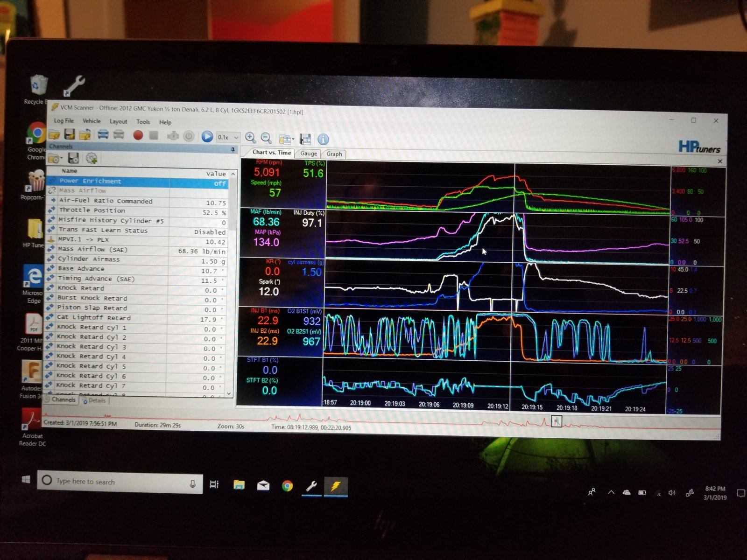Select the Burst Knock Retard row
Image resolution: width=747 pixels, height=560 pixels.
[136, 299]
